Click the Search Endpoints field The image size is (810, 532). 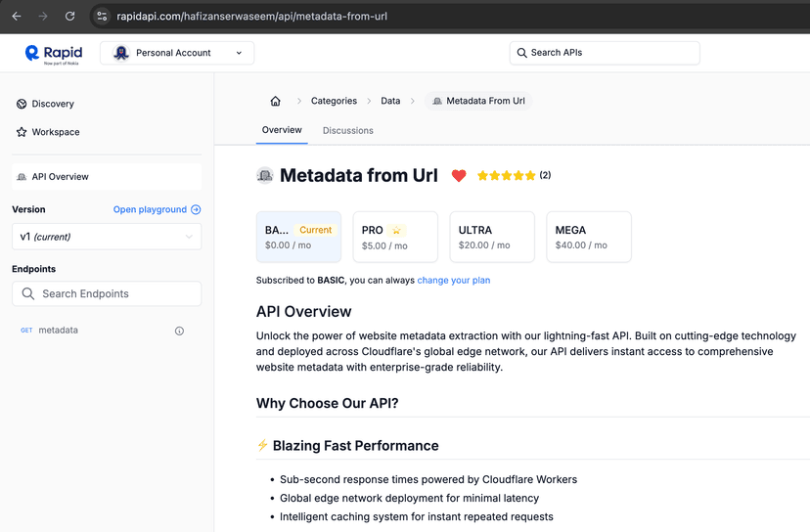[107, 293]
